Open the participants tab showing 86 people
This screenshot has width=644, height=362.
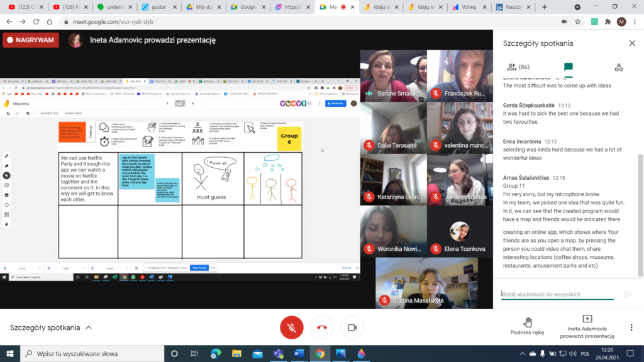point(518,67)
